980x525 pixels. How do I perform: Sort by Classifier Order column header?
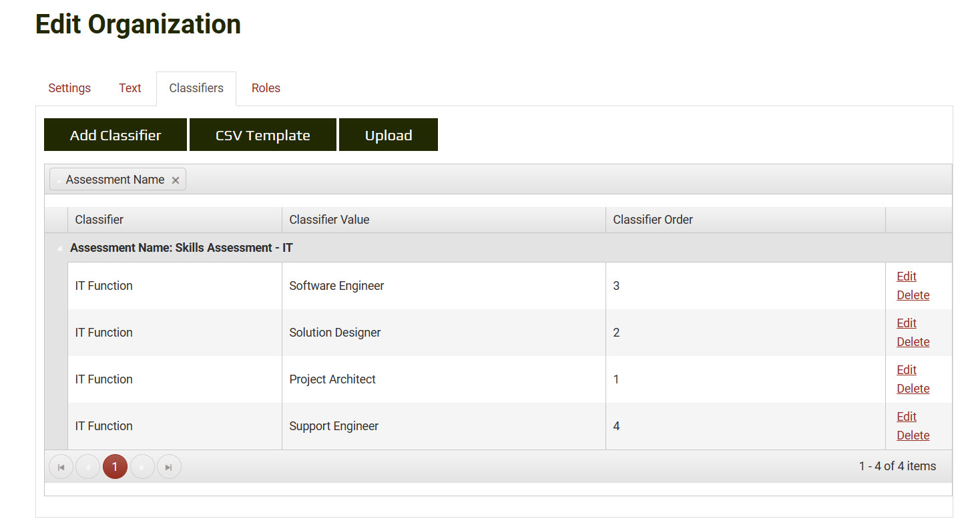653,220
